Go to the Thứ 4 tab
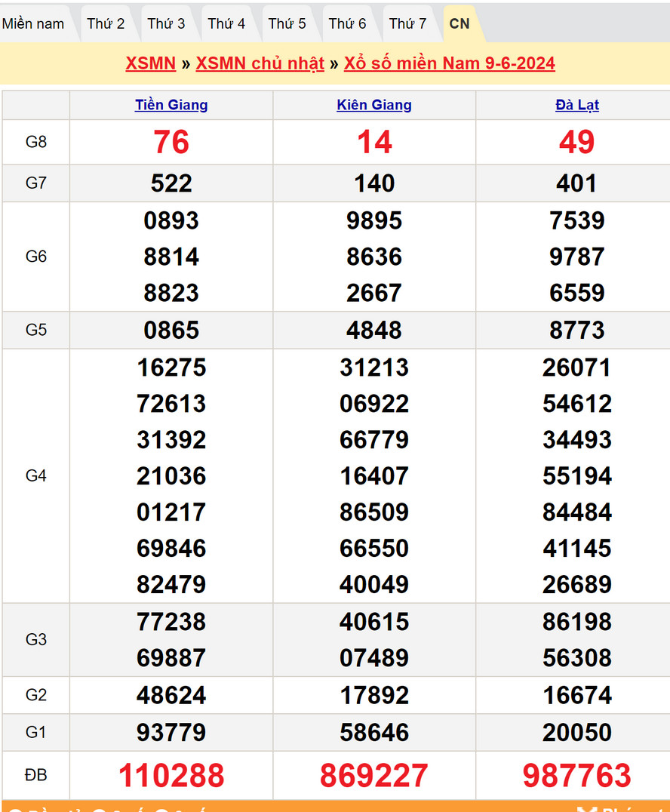 click(226, 23)
